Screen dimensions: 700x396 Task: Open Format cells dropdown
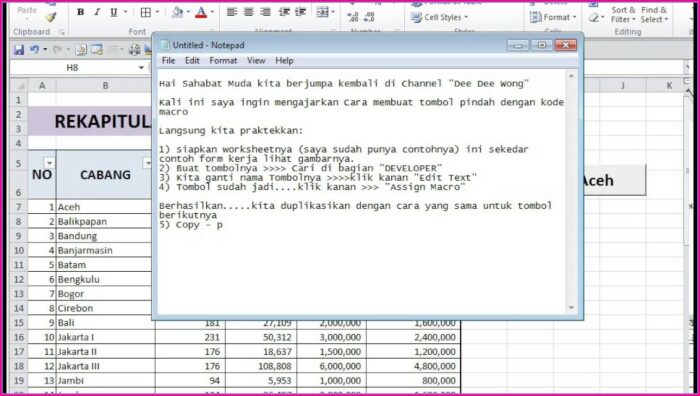point(553,17)
